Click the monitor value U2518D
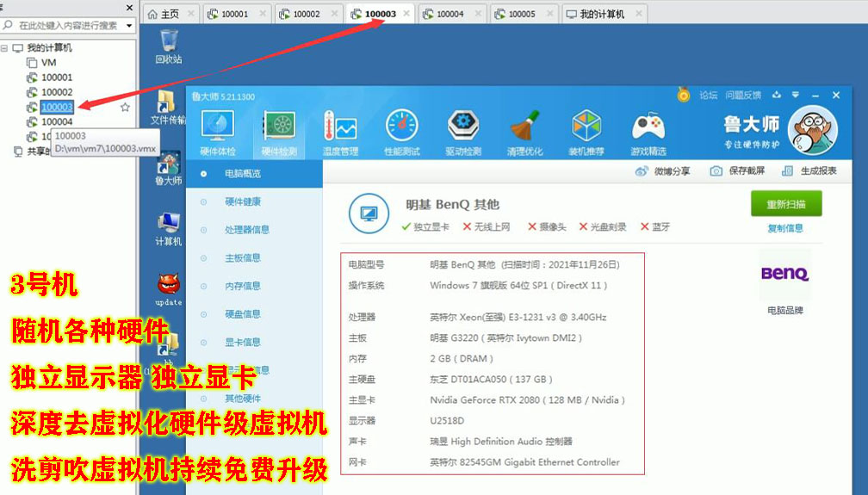The image size is (868, 495). pos(447,421)
